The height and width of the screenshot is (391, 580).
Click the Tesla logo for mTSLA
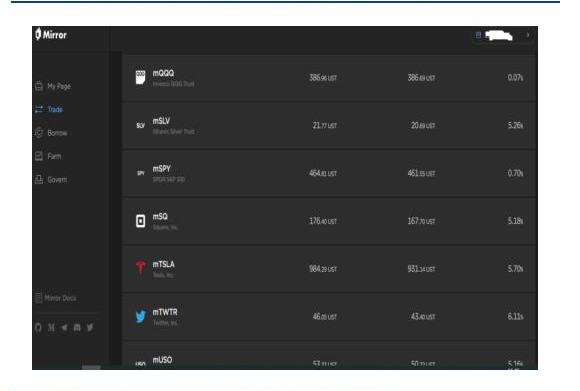[x=141, y=267]
